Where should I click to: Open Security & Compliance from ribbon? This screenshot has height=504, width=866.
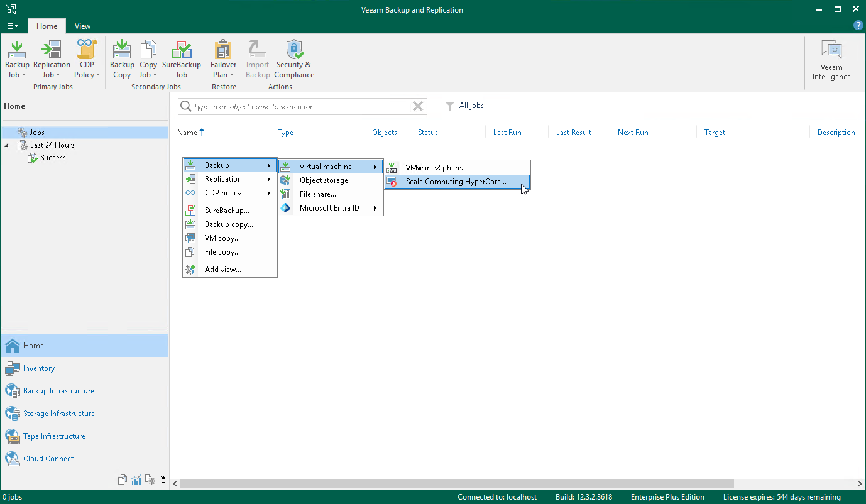pos(294,59)
